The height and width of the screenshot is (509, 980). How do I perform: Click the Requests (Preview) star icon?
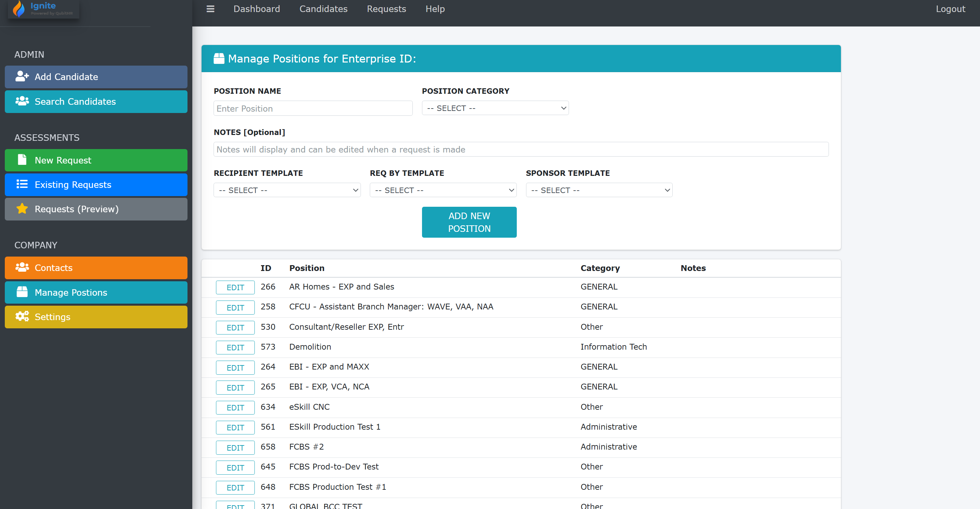pyautogui.click(x=22, y=209)
